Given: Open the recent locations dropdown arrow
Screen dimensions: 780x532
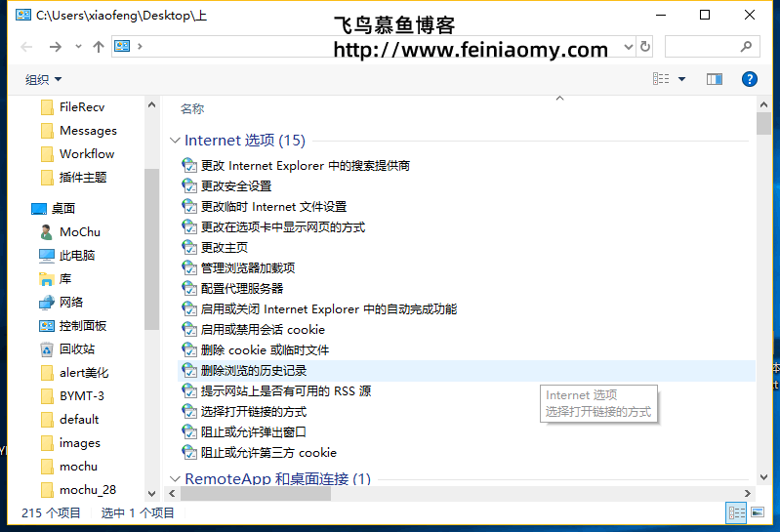Looking at the screenshot, I should point(78,47).
